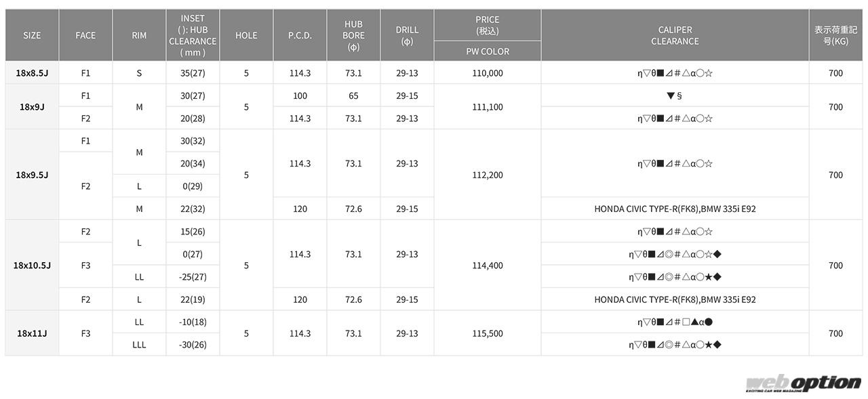The height and width of the screenshot is (399, 868).
Task: Select the FACE column header
Action: [x=85, y=35]
